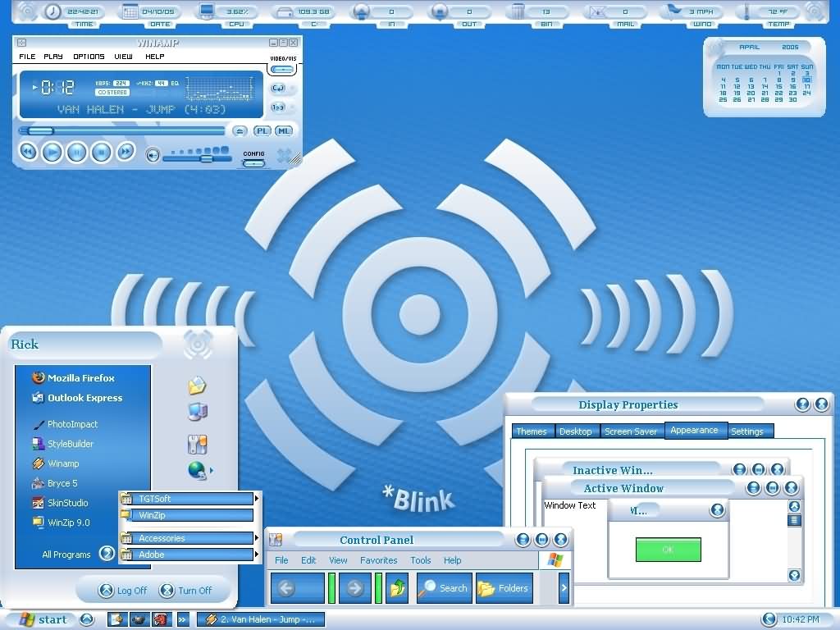Open the Control Panel Favorites menu

[x=379, y=560]
